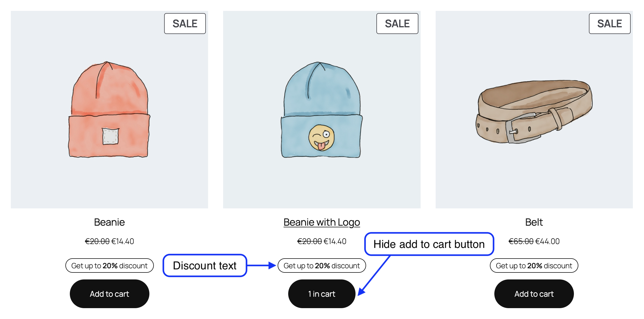
Task: Add the Belt to cart
Action: [534, 294]
